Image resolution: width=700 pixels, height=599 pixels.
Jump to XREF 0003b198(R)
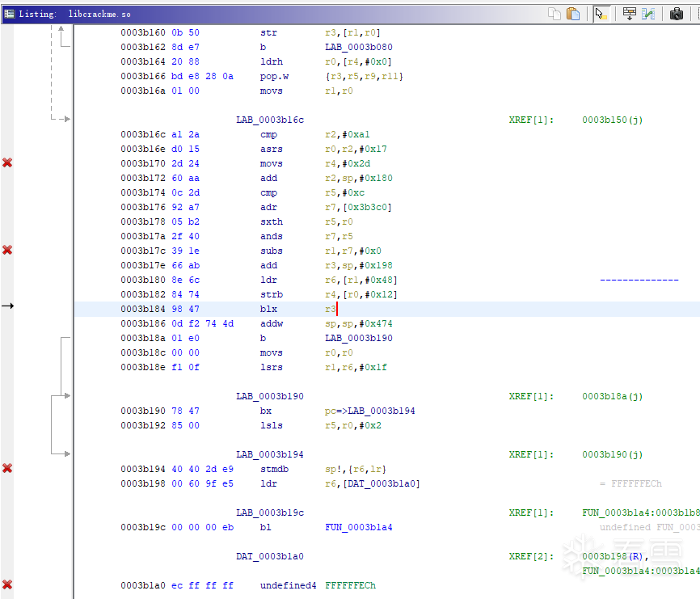point(612,557)
